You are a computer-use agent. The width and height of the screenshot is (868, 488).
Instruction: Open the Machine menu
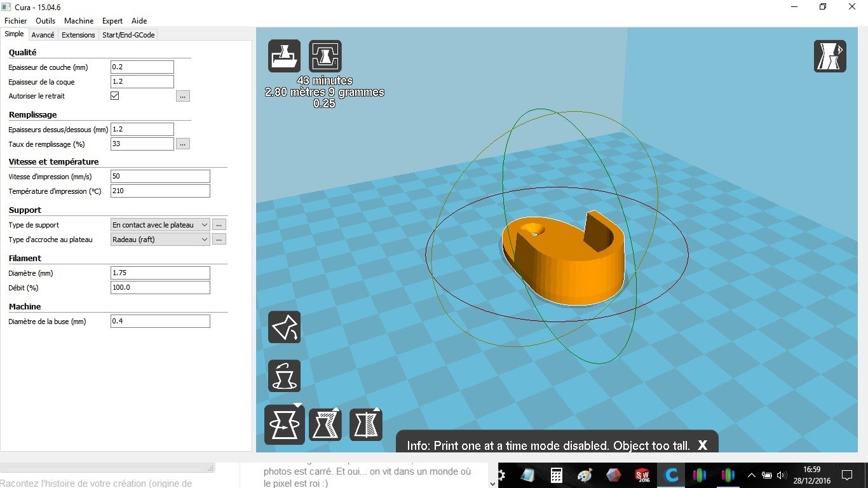79,21
